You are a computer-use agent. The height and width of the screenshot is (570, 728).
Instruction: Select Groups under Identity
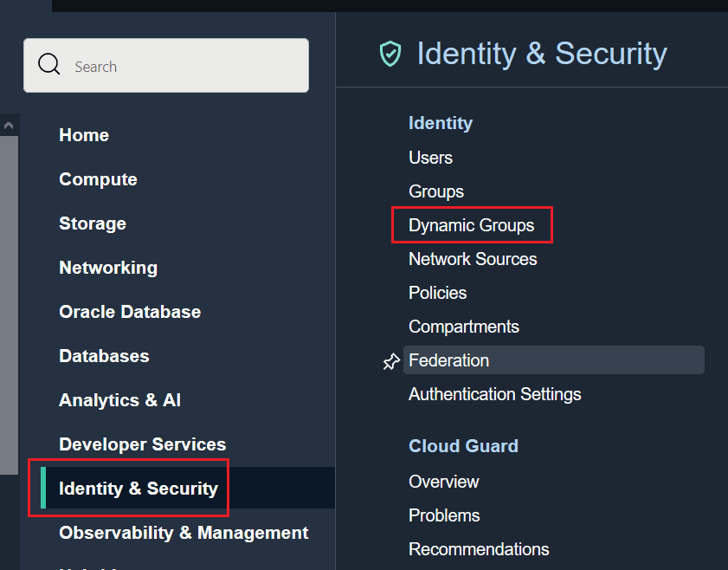point(435,191)
